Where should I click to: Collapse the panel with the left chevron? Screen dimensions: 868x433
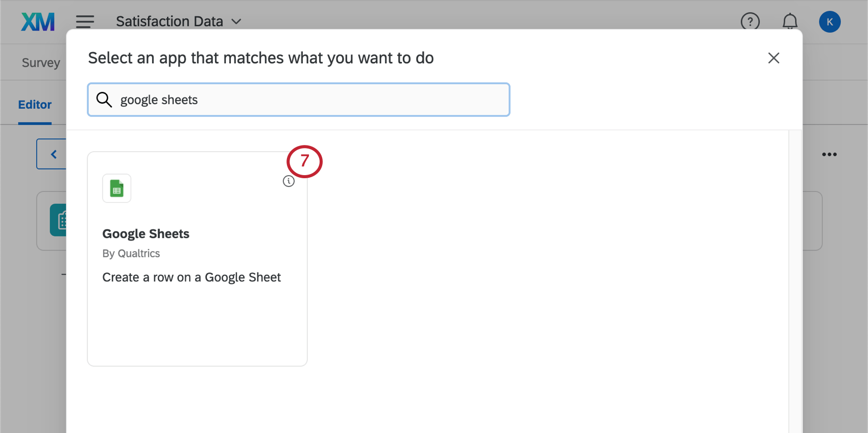tap(53, 154)
